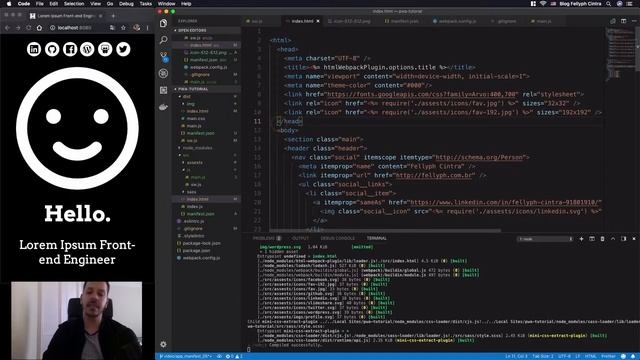The image size is (640, 360).
Task: Click errors and warnings count in status bar
Action: point(234,356)
